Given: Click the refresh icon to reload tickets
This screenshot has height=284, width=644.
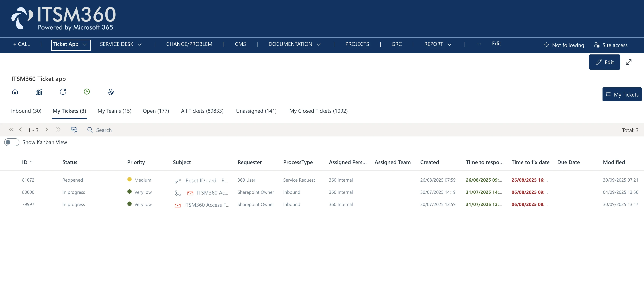Looking at the screenshot, I should pos(63,92).
